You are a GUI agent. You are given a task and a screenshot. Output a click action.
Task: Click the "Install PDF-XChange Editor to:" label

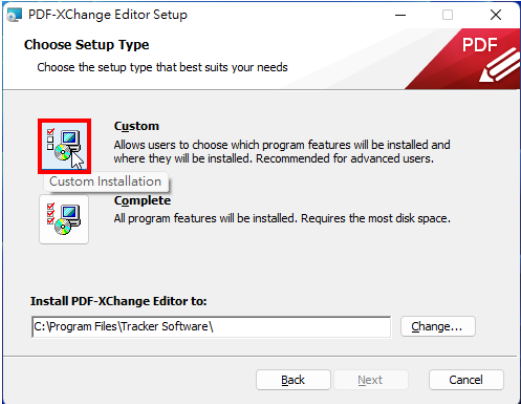(119, 301)
